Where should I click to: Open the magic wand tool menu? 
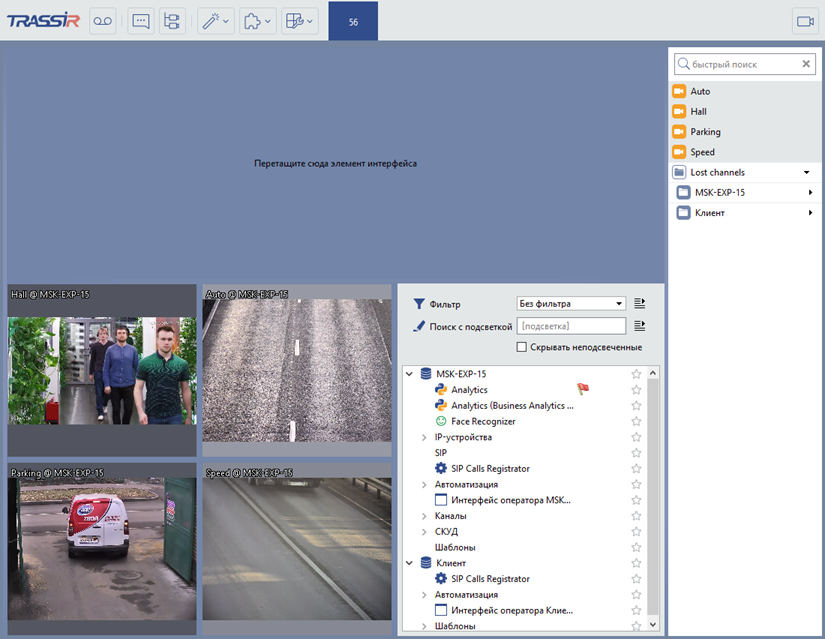[x=214, y=20]
